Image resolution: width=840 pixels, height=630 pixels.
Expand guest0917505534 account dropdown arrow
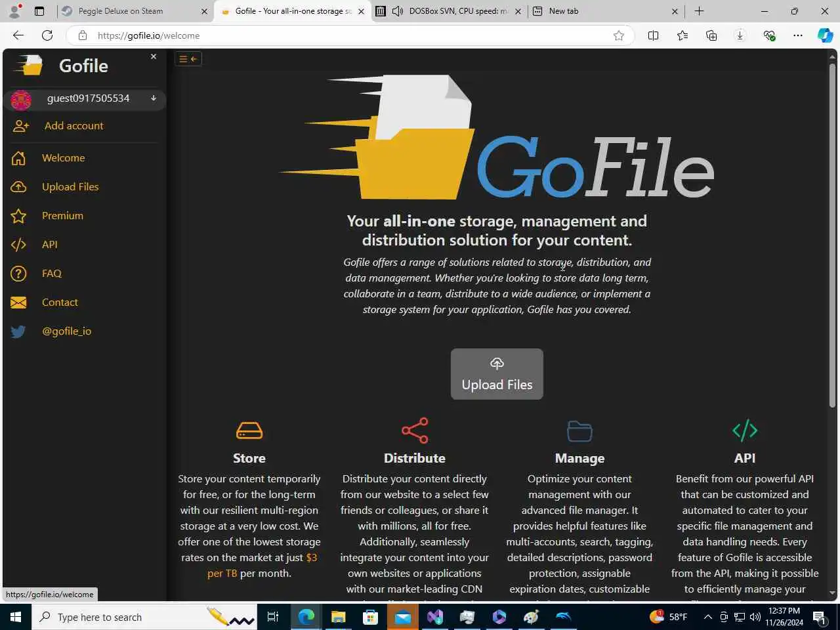coord(154,98)
